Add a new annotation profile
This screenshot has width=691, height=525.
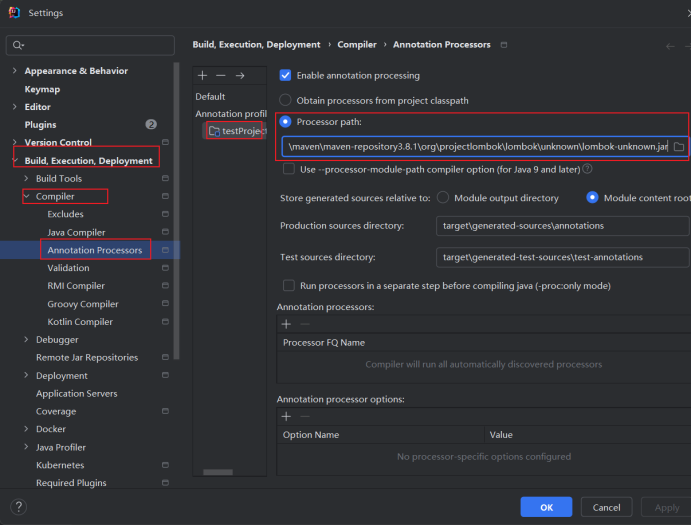point(202,75)
